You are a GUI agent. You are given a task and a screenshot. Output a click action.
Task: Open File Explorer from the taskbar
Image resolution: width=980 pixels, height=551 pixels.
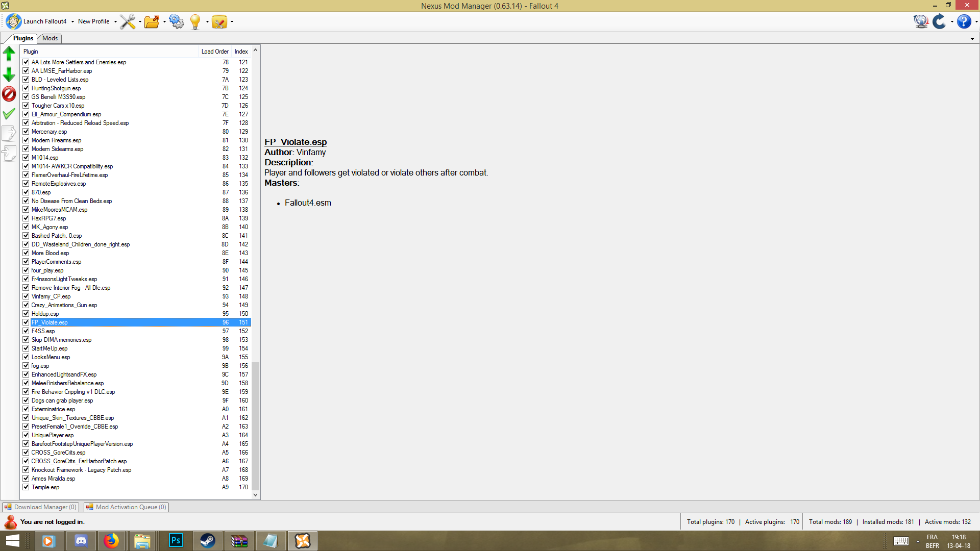point(142,541)
